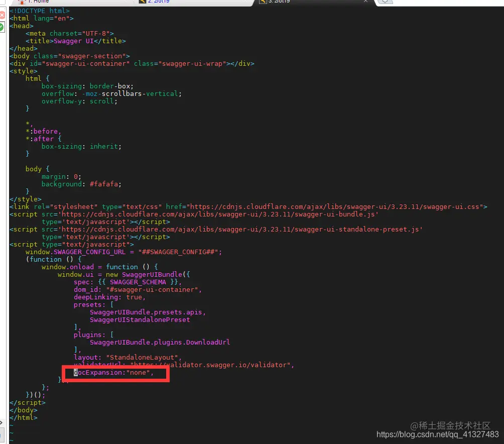
Task: Click the meta charset="UTF-8" line
Action: point(70,34)
